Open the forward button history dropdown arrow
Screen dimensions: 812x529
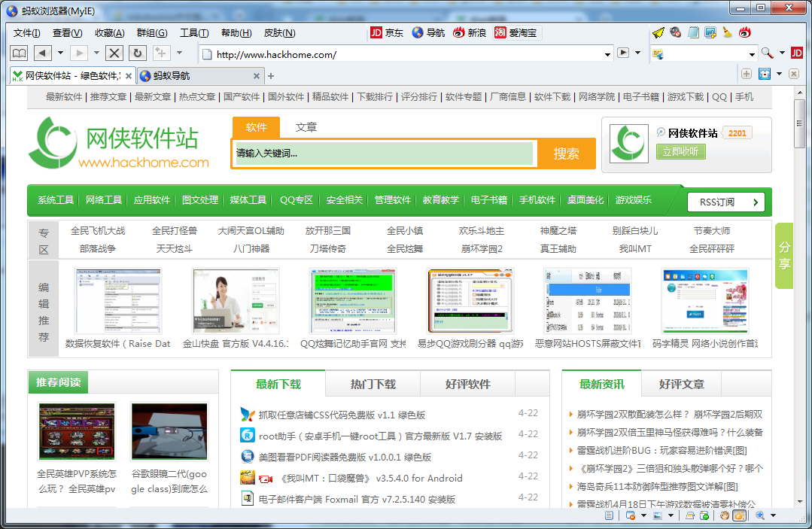[96, 53]
